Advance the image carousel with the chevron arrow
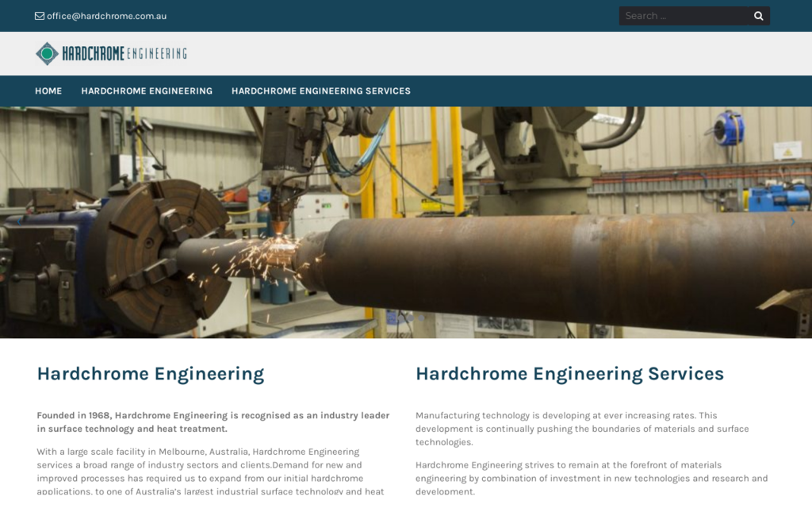The image size is (812, 508). click(793, 223)
